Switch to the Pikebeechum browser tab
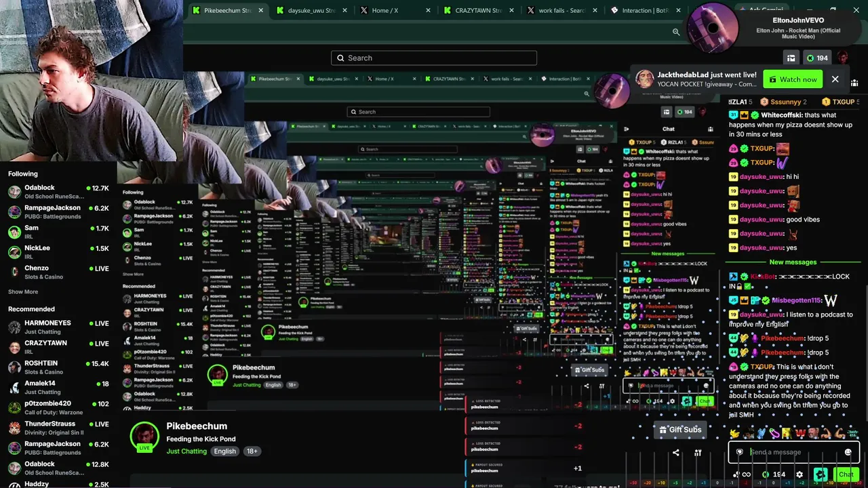 click(226, 10)
